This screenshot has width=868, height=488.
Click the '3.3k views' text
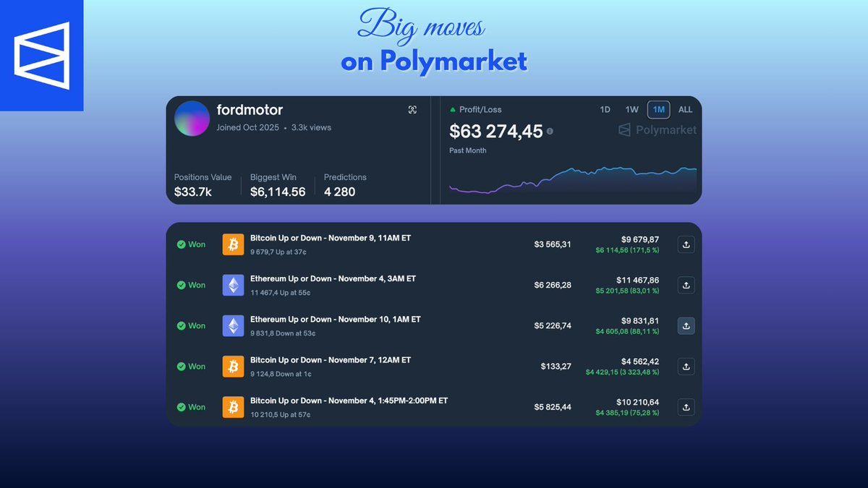pyautogui.click(x=311, y=127)
